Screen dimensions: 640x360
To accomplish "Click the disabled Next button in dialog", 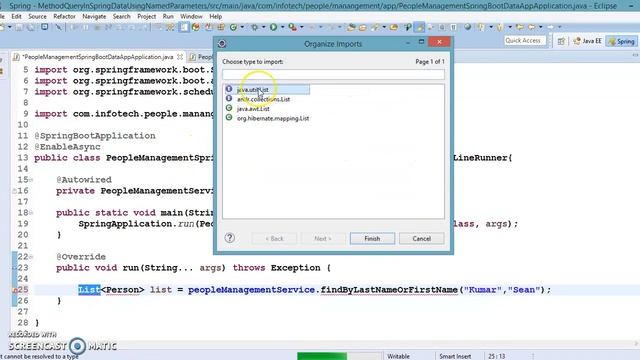I will pos(322,238).
